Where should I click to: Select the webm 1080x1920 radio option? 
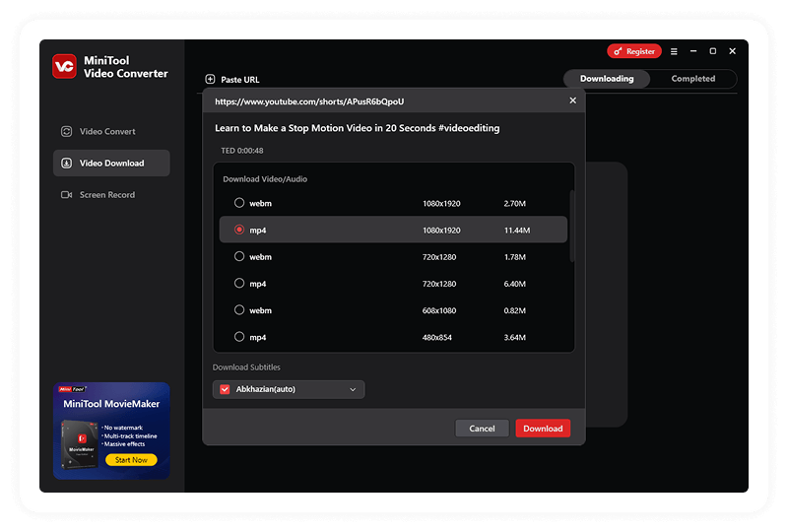pos(239,203)
